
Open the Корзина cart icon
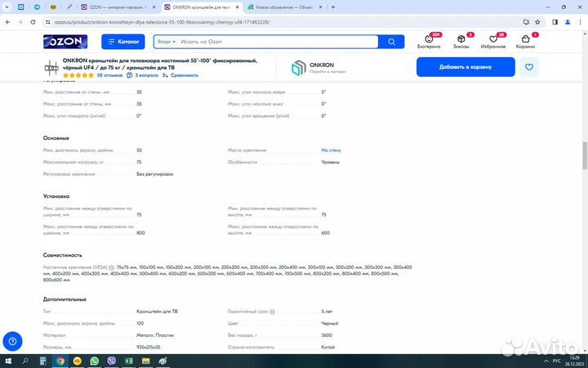tap(525, 42)
